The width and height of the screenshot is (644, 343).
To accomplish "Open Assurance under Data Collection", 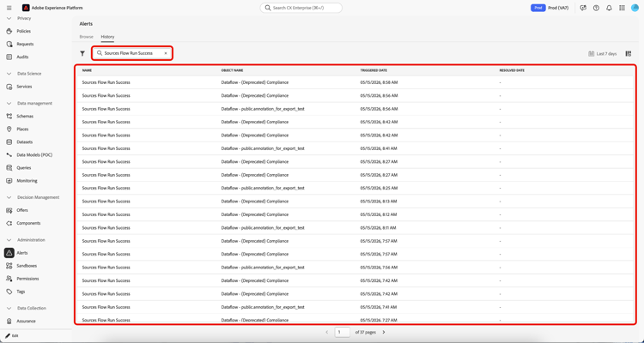I will (x=26, y=322).
